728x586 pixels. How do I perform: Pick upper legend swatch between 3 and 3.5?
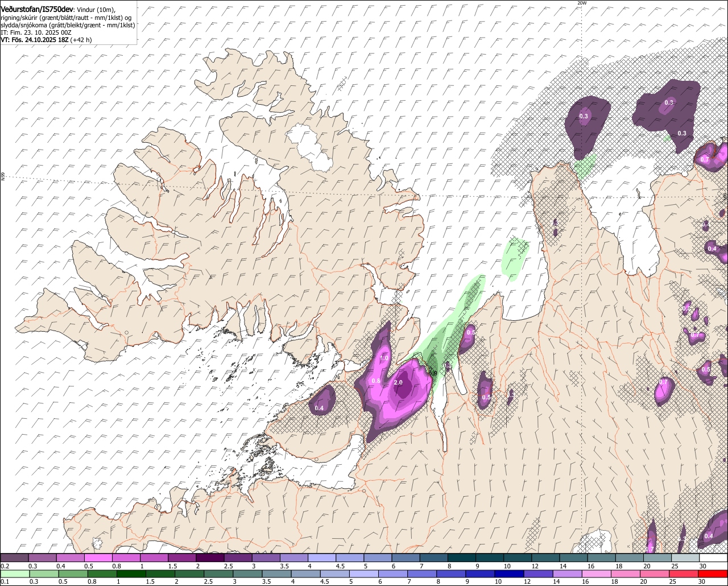[x=266, y=558]
